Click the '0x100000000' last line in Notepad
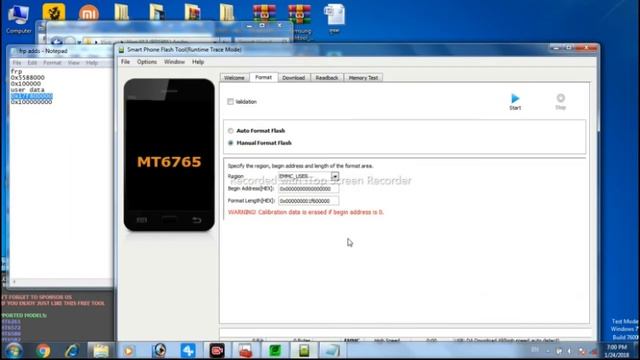 click(x=31, y=102)
